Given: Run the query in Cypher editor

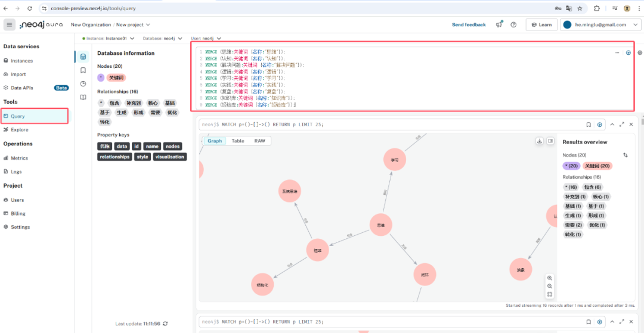Looking at the screenshot, I should (628, 52).
